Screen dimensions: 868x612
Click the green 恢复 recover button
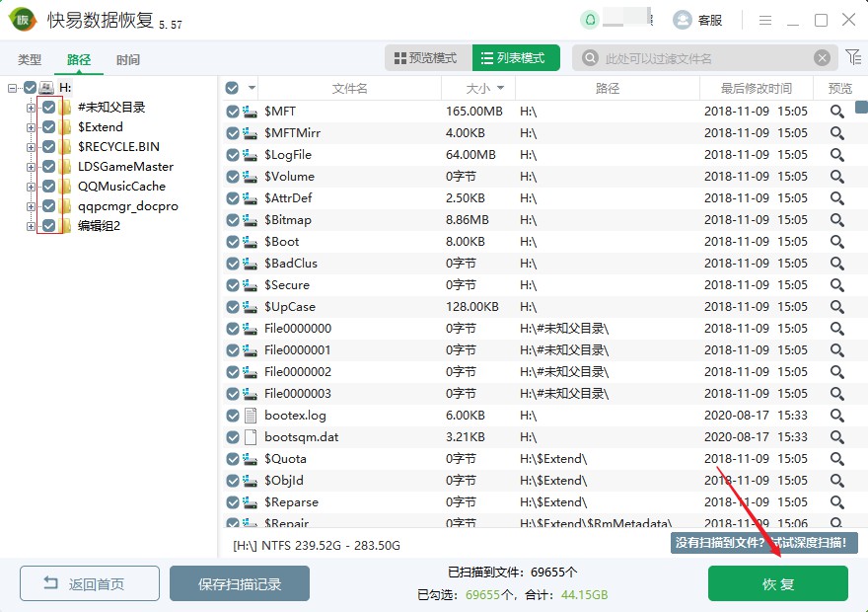777,583
